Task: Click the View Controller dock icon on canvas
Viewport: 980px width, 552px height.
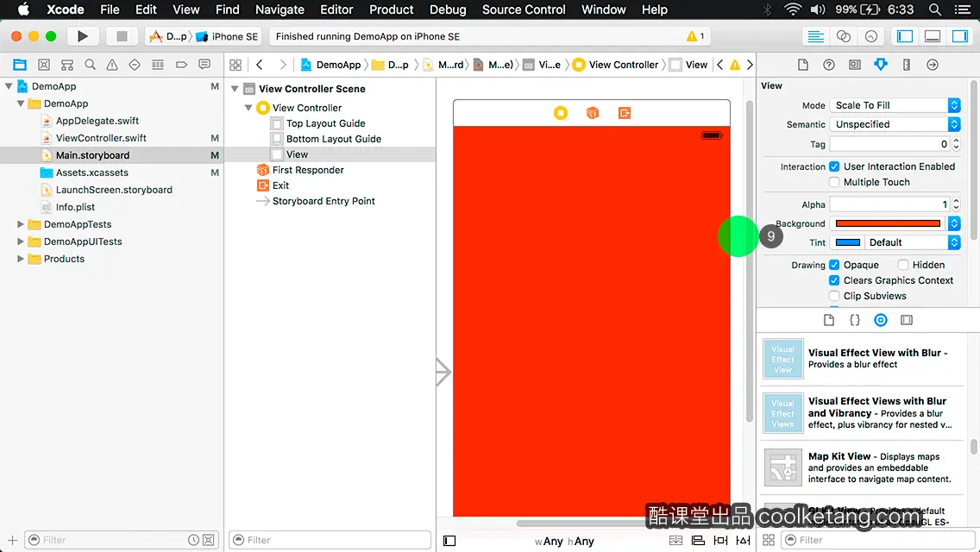Action: (x=561, y=112)
